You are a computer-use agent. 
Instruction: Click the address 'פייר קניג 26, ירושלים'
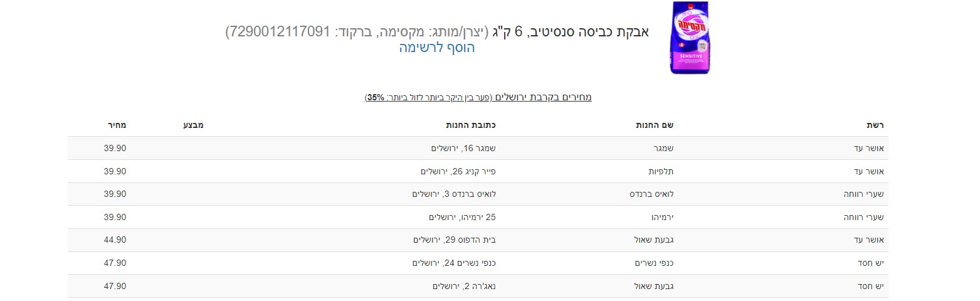tap(458, 171)
